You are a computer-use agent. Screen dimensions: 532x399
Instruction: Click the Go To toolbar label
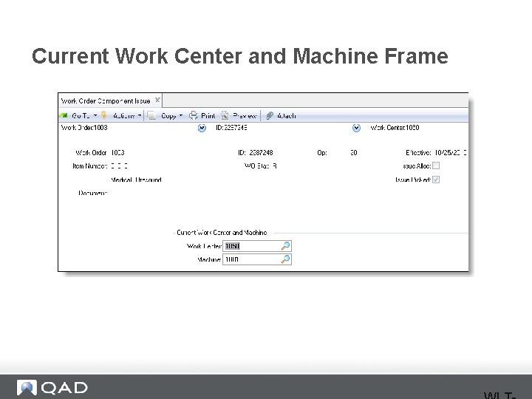(81, 116)
